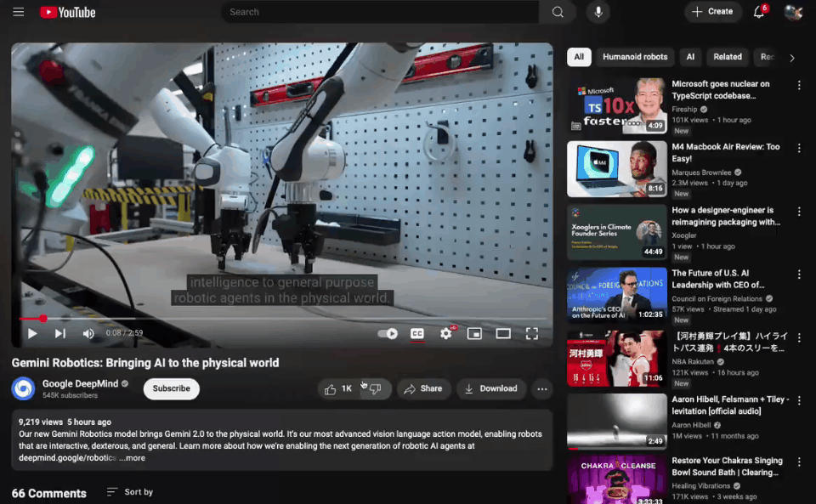Viewport: 816px width, 504px height.
Task: Open video settings gear
Action: pos(445,333)
